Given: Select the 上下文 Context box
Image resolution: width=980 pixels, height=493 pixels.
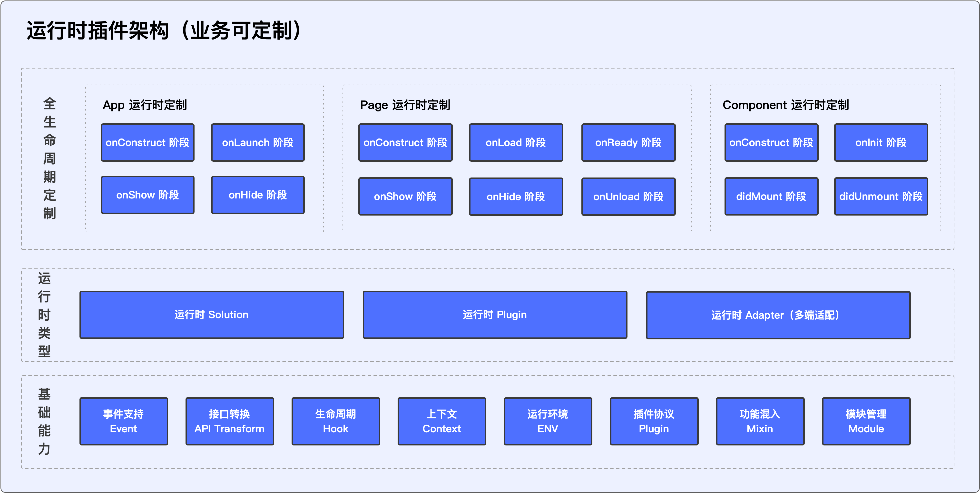Looking at the screenshot, I should 442,421.
